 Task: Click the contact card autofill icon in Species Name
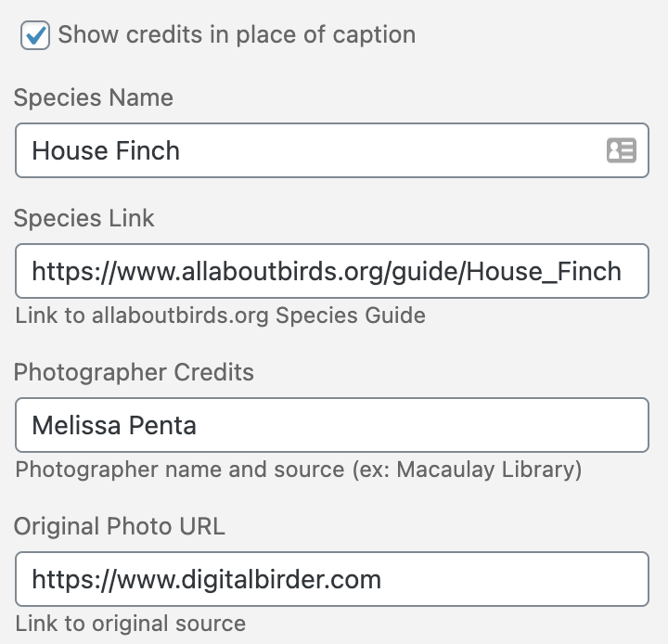(x=621, y=150)
